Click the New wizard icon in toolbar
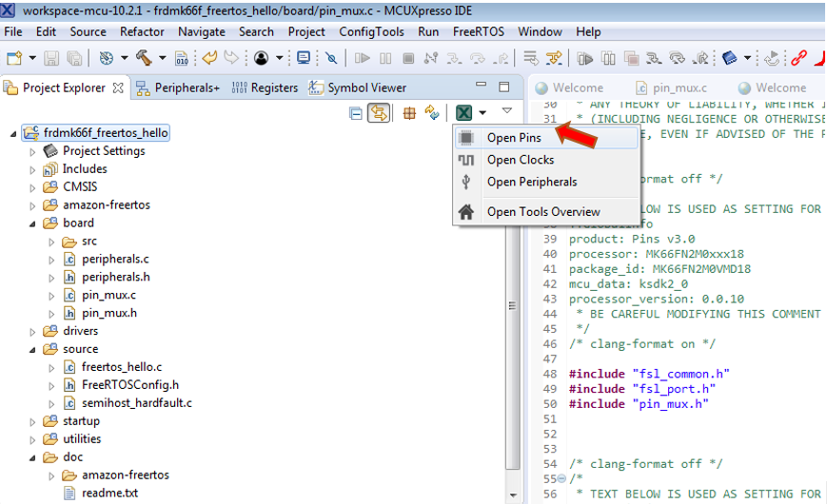 14,57
